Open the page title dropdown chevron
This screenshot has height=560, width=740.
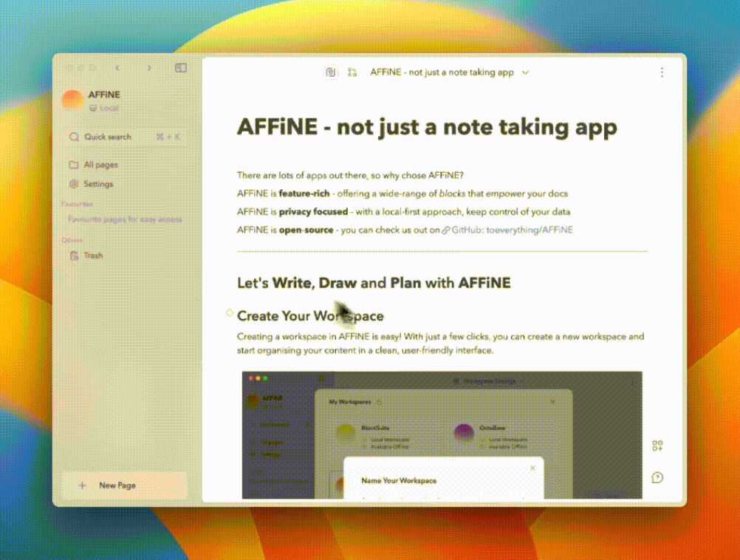(x=525, y=72)
